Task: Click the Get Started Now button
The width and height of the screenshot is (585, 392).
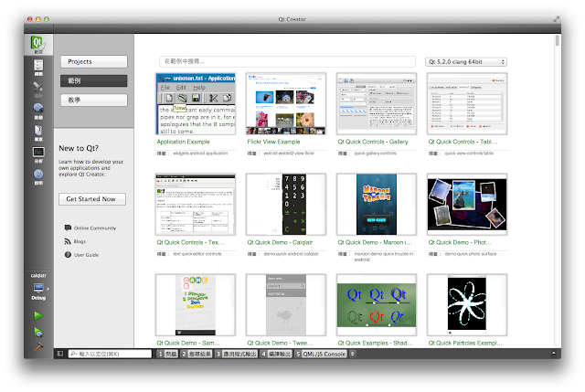Action: [91, 199]
